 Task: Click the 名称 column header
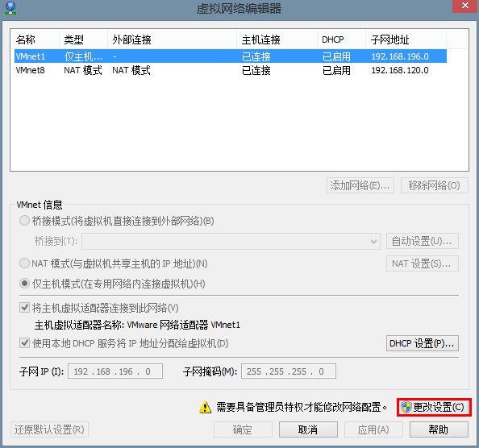(35, 39)
